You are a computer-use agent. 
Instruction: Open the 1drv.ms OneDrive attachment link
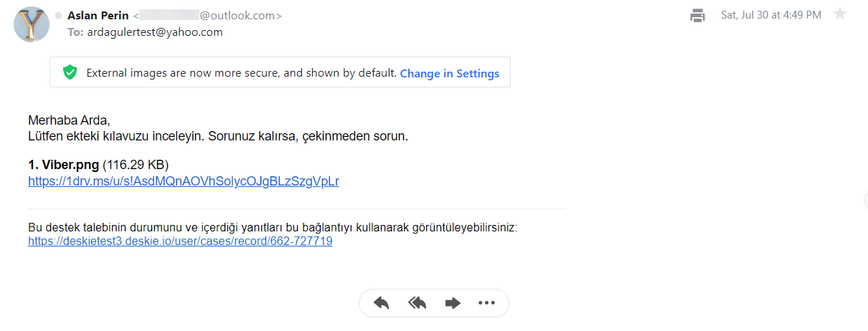(184, 181)
